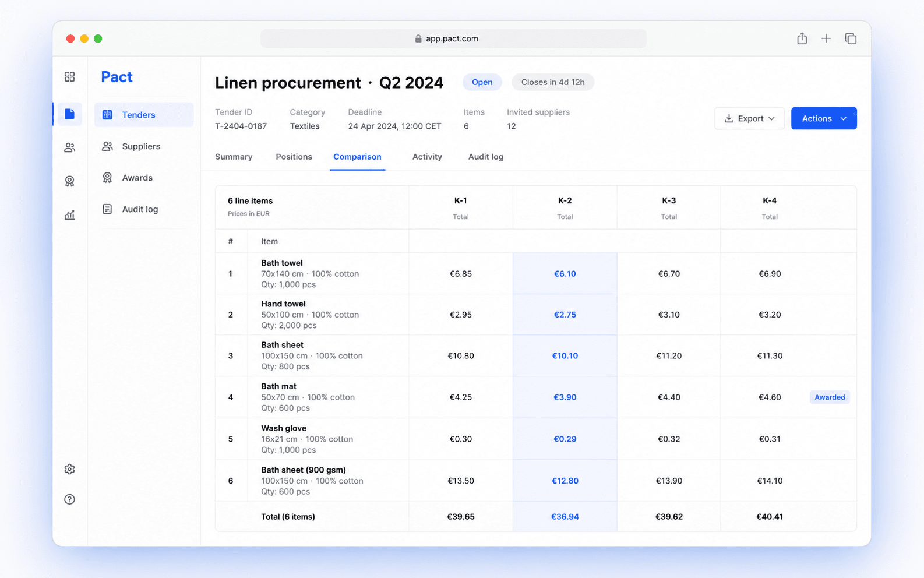This screenshot has height=578, width=924.
Task: Click K-1 price €6.85 for Bath towel
Action: tap(460, 274)
